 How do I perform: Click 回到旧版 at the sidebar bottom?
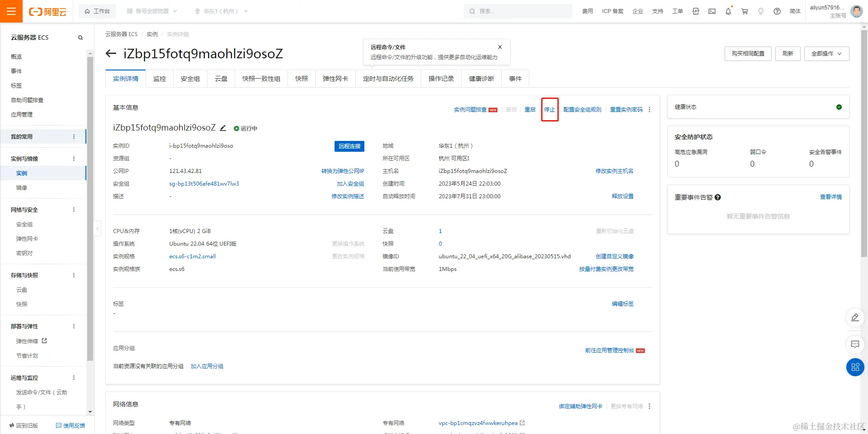(24, 426)
